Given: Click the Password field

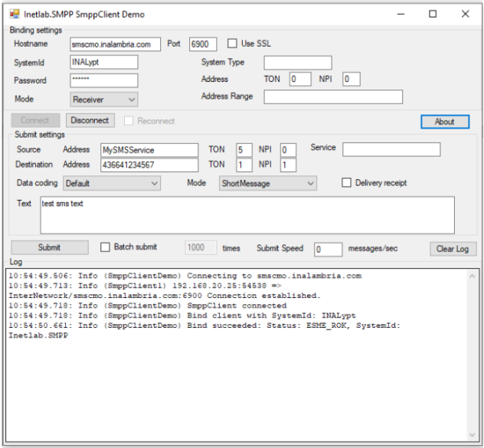Looking at the screenshot, I should [x=103, y=80].
